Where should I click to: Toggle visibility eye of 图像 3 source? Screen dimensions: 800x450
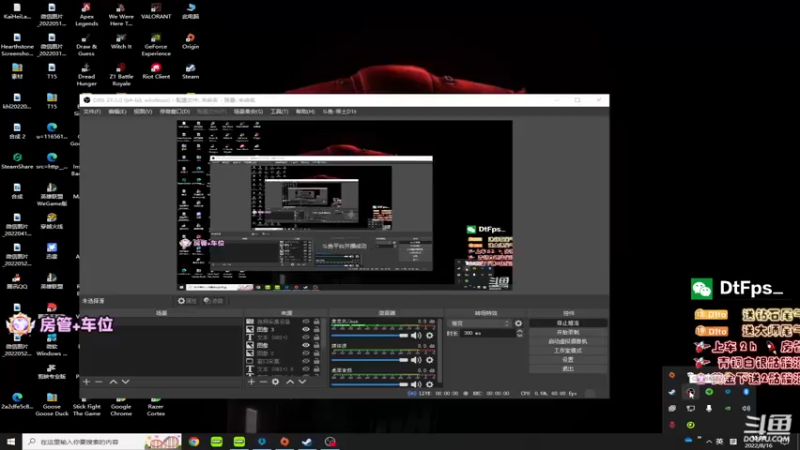pos(306,330)
